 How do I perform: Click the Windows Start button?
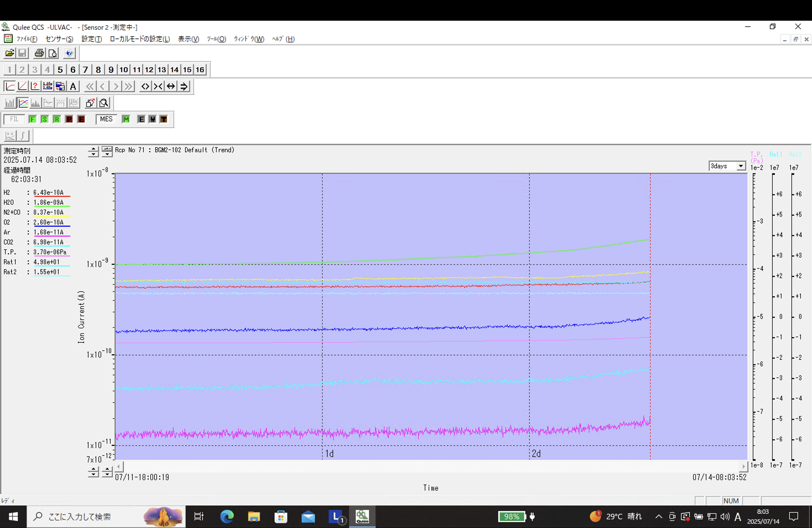[x=13, y=517]
